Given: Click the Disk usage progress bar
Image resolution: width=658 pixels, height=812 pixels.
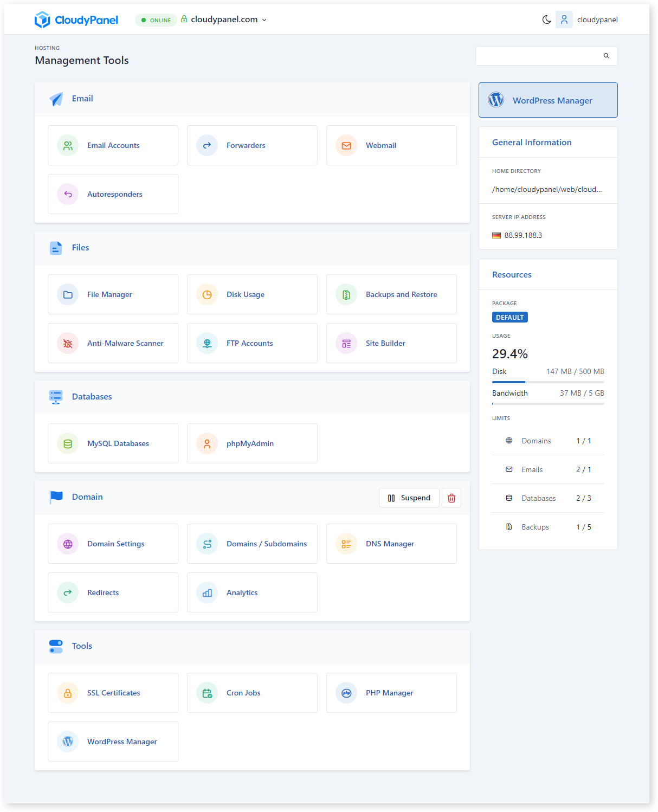Looking at the screenshot, I should [x=547, y=382].
